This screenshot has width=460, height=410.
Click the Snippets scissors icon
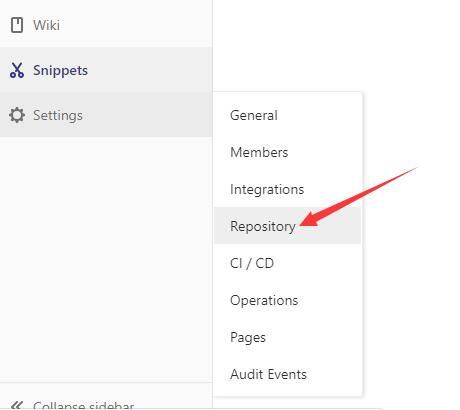pyautogui.click(x=17, y=70)
